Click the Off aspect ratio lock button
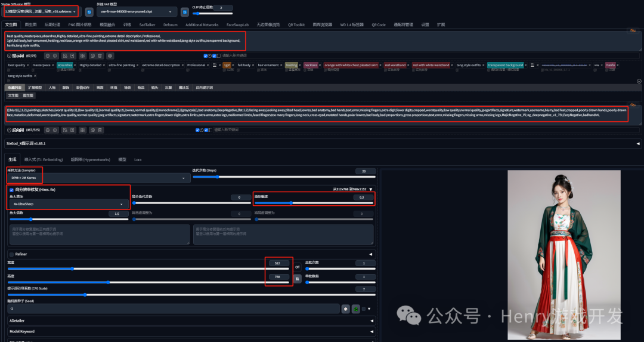This screenshot has width=644, height=342. (298, 267)
